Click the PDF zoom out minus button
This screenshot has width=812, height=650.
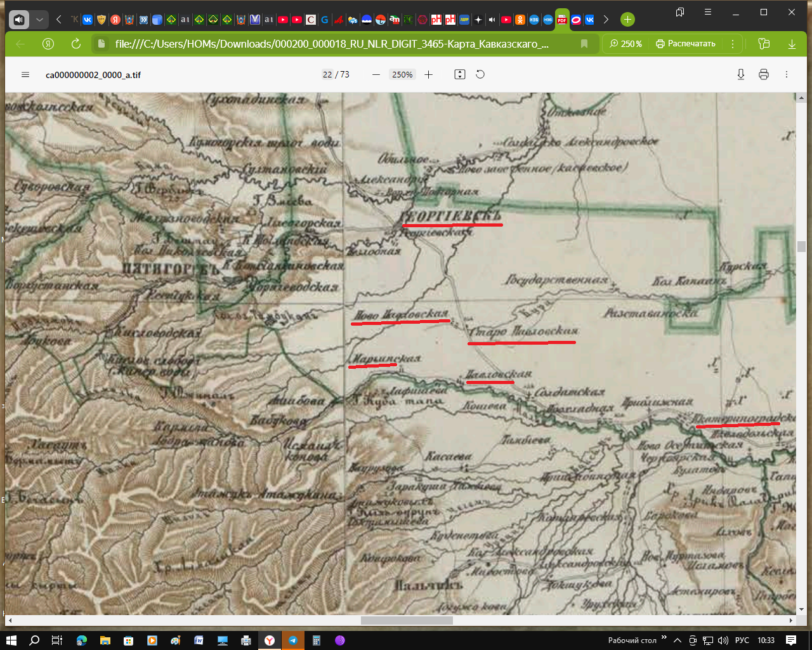click(376, 75)
